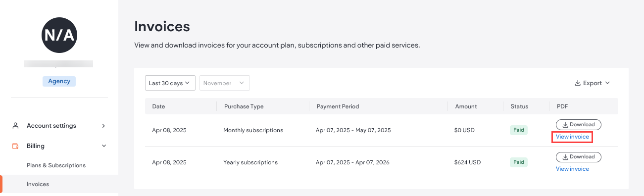This screenshot has width=644, height=196.
Task: Expand Account settings chevron arrow
Action: (103, 126)
